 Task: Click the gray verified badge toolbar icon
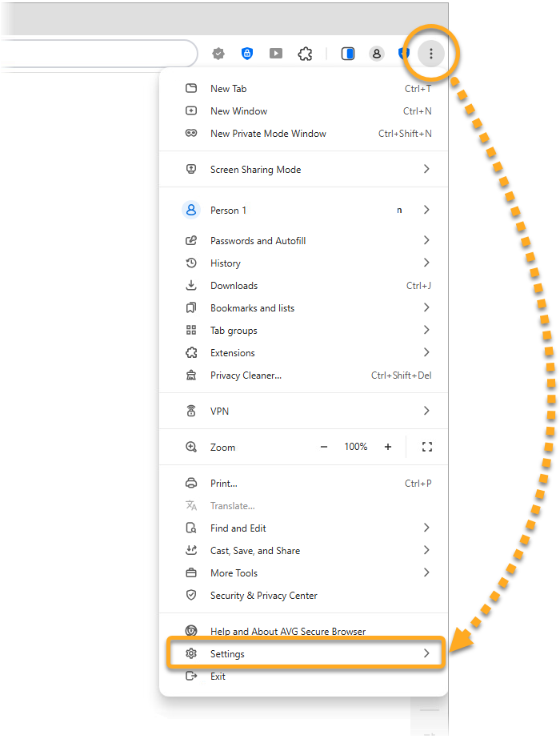(x=218, y=54)
